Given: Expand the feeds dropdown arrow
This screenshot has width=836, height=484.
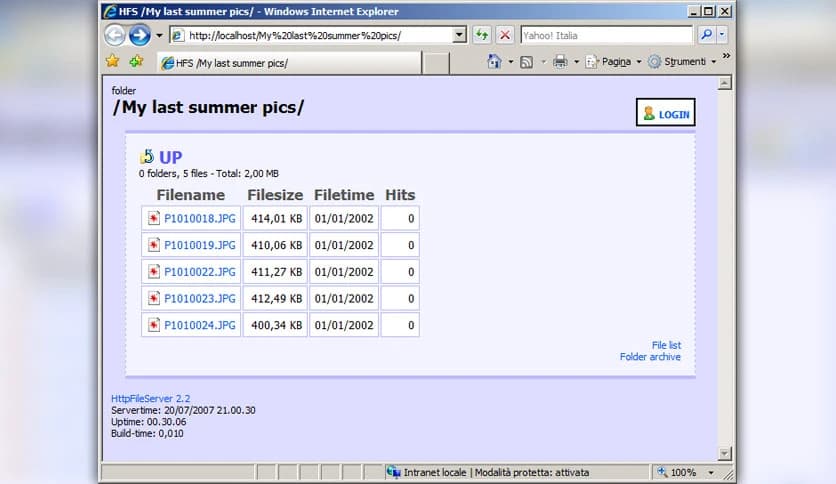Looking at the screenshot, I should coord(543,62).
